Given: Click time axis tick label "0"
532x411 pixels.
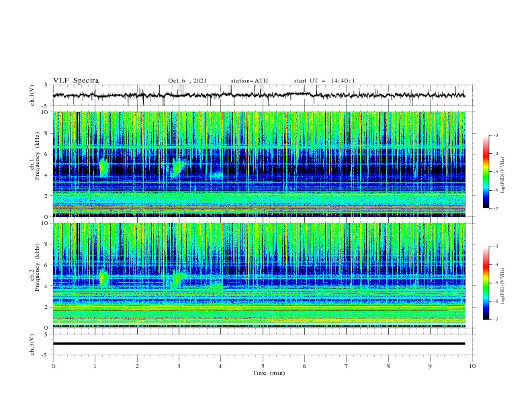Looking at the screenshot, I should pos(53,366).
